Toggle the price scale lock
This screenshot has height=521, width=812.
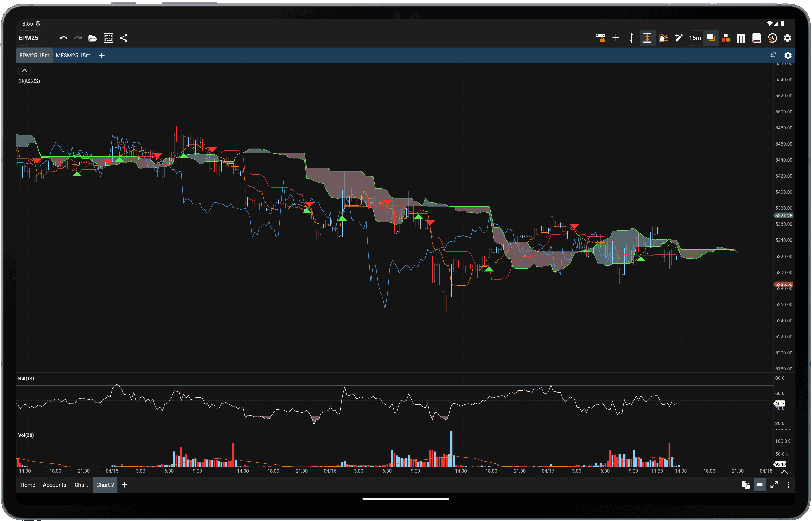[601, 38]
